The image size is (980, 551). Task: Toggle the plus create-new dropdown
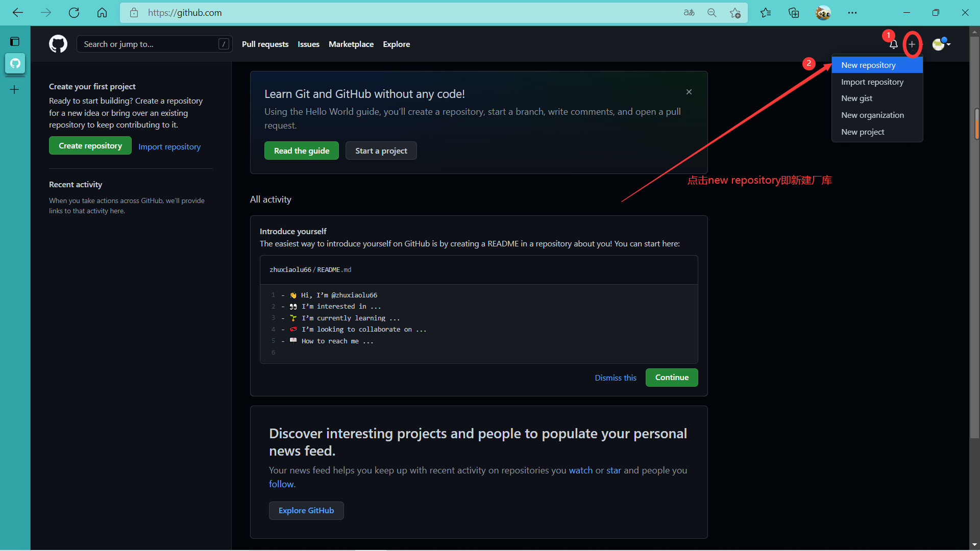click(912, 44)
